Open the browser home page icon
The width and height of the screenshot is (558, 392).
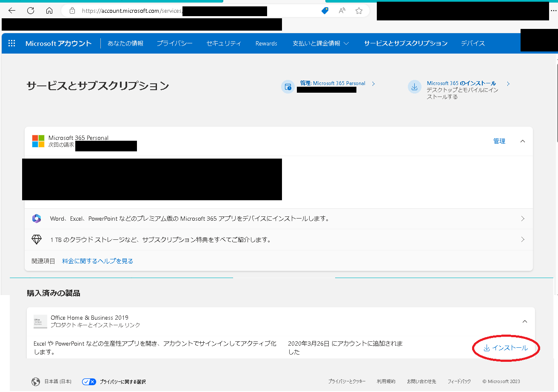point(49,11)
